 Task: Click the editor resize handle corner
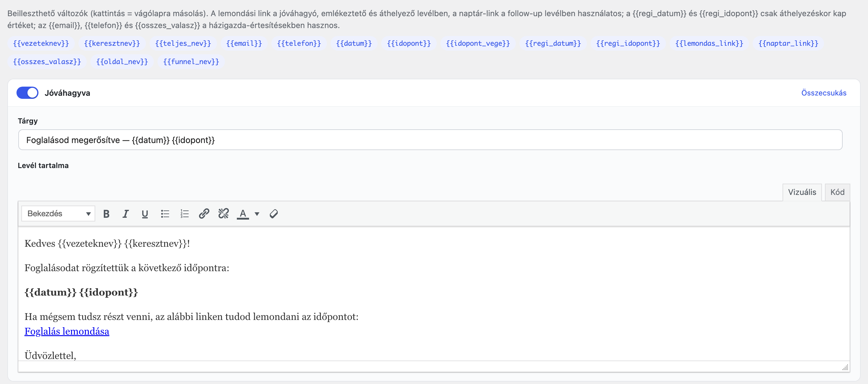(x=845, y=367)
